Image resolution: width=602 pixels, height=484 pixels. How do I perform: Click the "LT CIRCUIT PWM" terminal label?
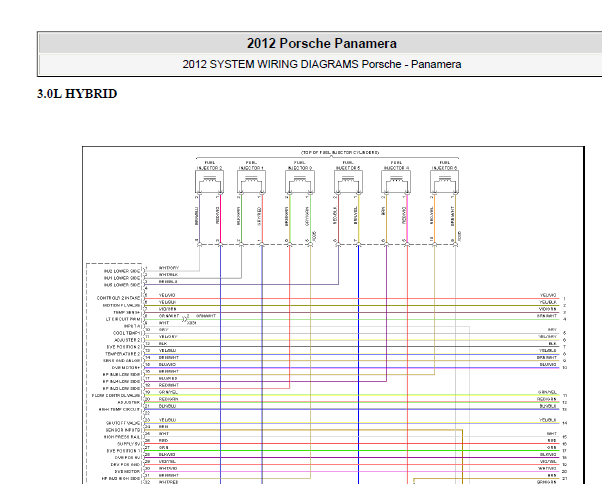pyautogui.click(x=123, y=319)
